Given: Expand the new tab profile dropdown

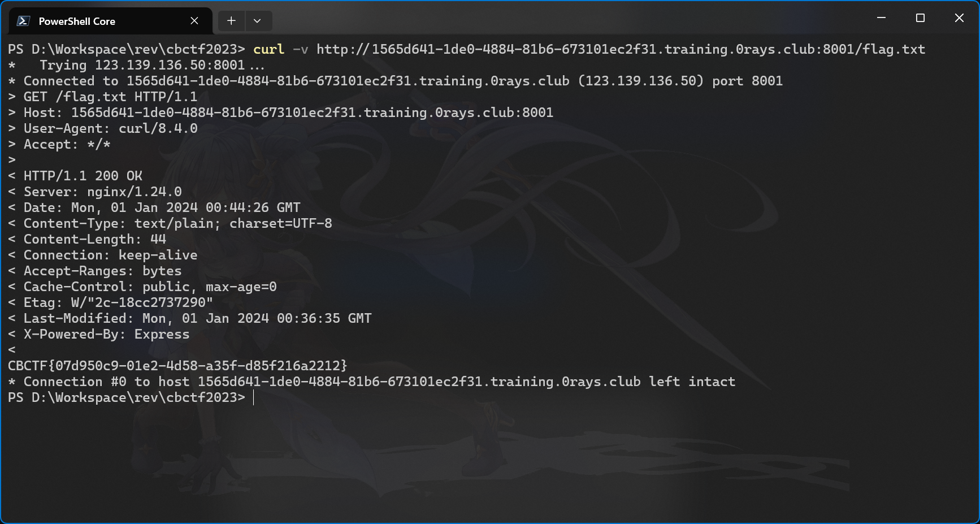Looking at the screenshot, I should tap(257, 21).
